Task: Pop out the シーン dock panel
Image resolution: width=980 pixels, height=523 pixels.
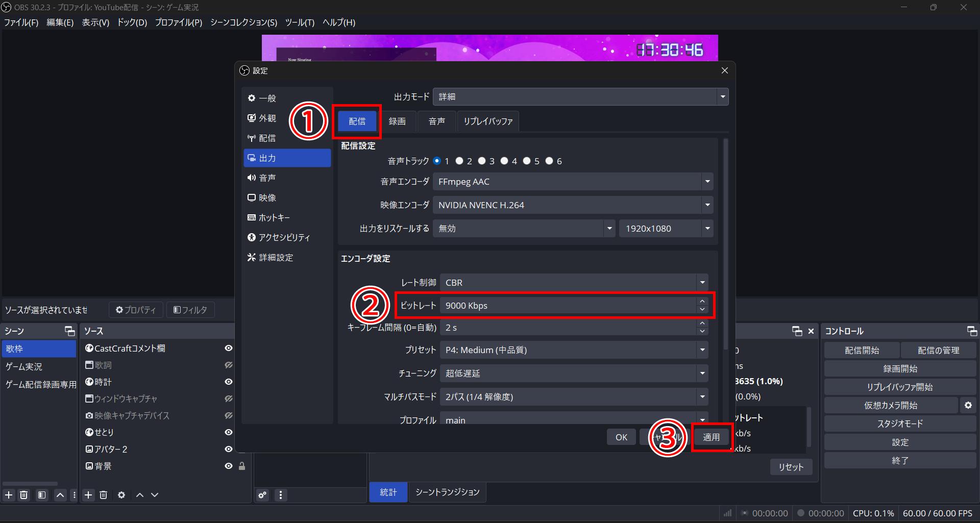Action: click(x=69, y=331)
